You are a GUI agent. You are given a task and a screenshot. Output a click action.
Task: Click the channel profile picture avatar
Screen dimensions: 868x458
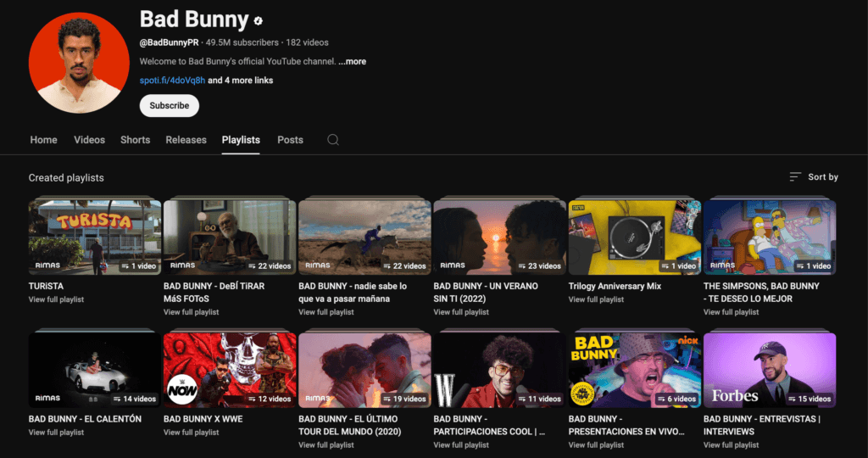pyautogui.click(x=79, y=62)
